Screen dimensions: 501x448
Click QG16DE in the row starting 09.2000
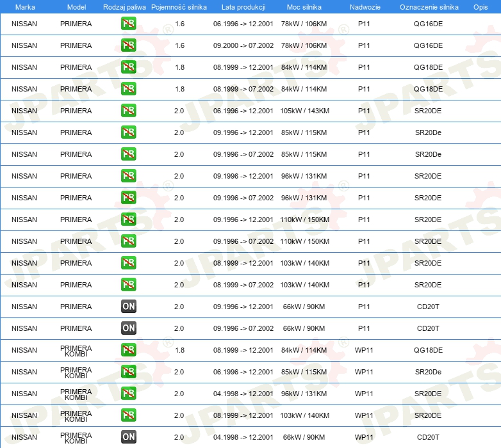[x=428, y=45]
